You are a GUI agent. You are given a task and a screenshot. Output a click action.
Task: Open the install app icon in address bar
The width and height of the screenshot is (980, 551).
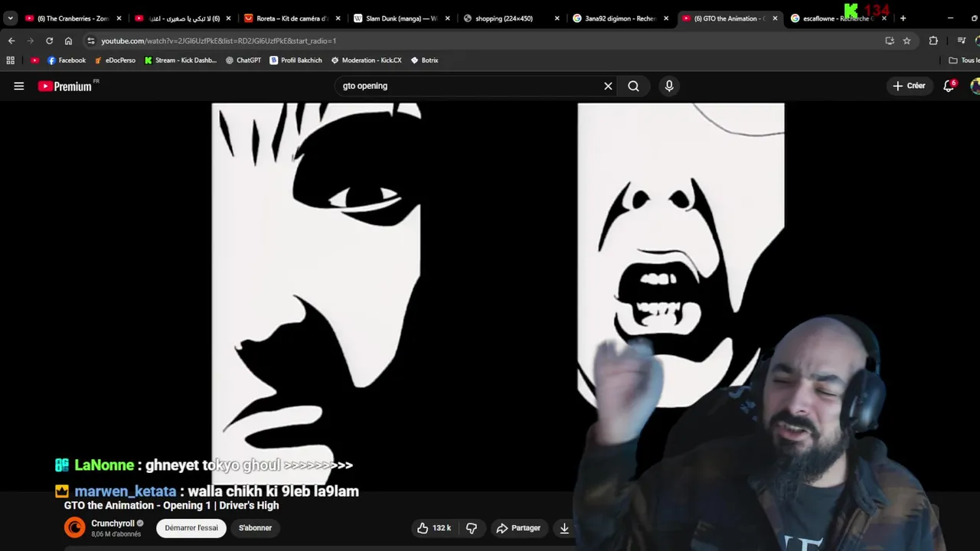coord(890,41)
